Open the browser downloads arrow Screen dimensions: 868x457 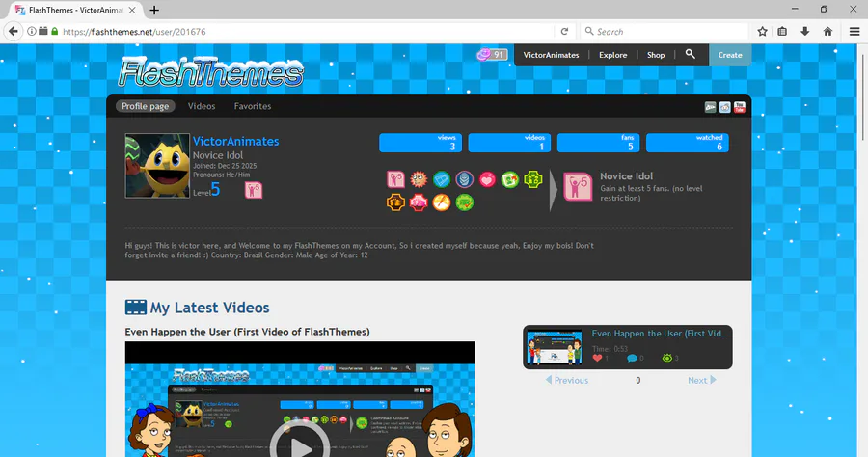805,32
